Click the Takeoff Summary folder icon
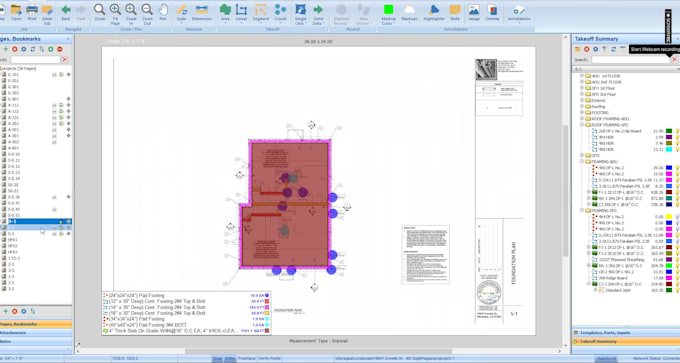This screenshot has height=363, width=680. click(578, 49)
